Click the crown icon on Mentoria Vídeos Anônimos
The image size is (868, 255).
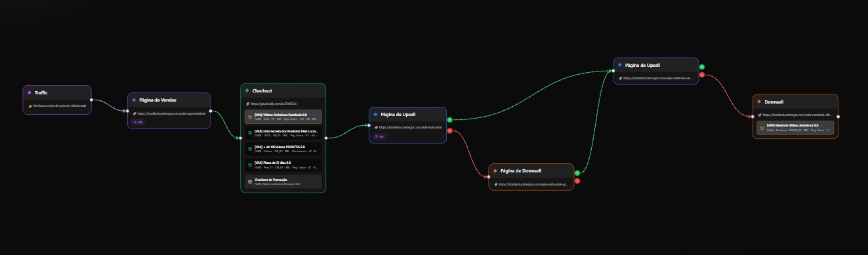pyautogui.click(x=762, y=127)
